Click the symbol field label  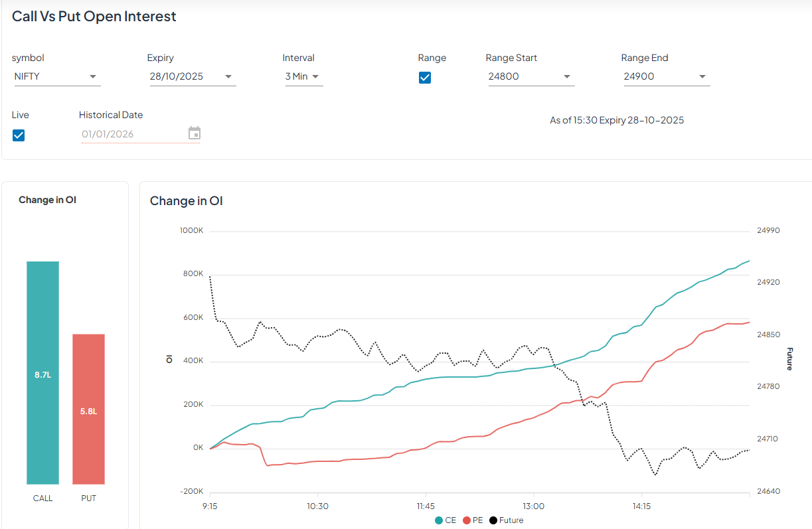[28, 58]
